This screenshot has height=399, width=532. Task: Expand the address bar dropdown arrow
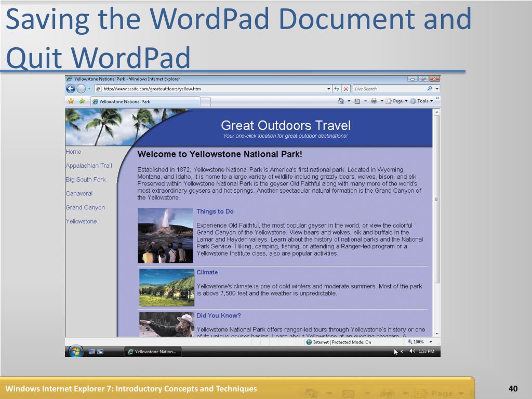[x=329, y=89]
